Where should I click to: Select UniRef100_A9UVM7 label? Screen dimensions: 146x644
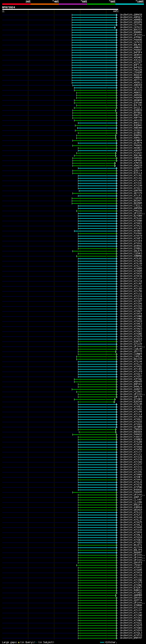click(x=131, y=151)
